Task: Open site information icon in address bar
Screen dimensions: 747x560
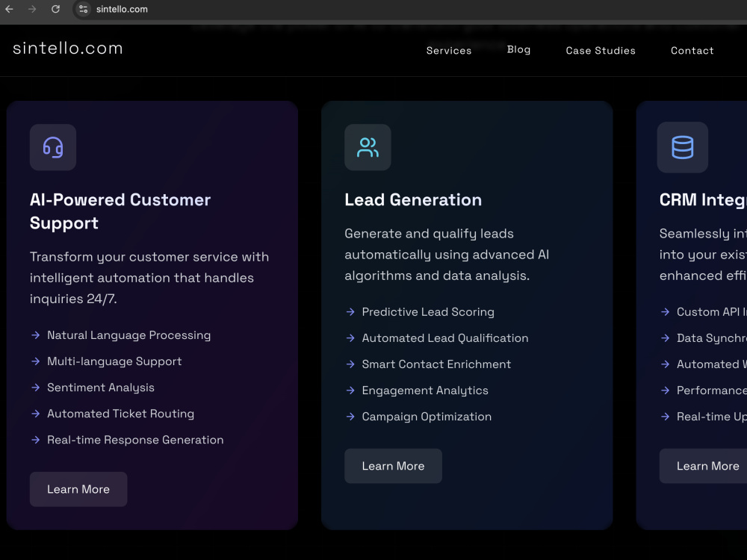Action: click(84, 9)
